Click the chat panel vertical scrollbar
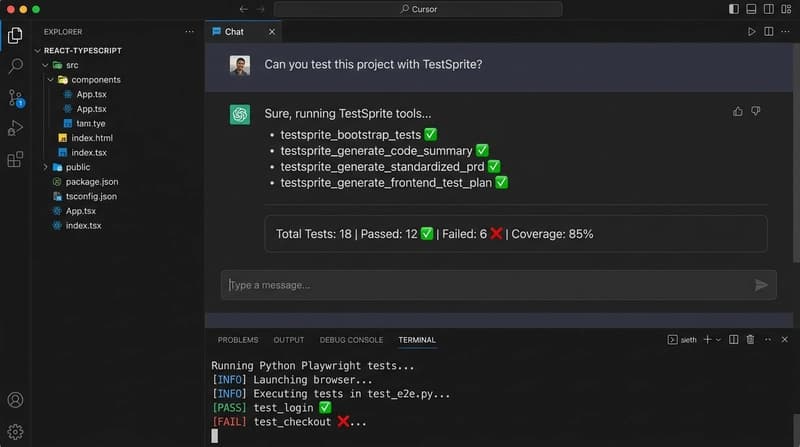This screenshot has height=447, width=800. (x=796, y=153)
